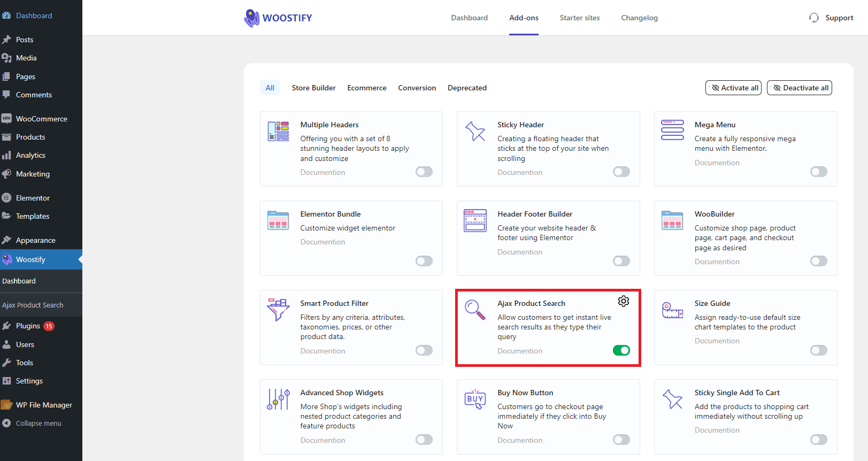The width and height of the screenshot is (868, 461).
Task: Enable the Sticky Header toggle
Action: [x=621, y=172]
